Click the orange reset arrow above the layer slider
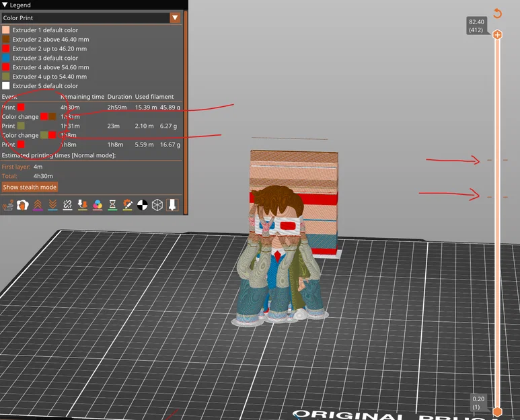Viewport: 520px width, 420px height. [x=497, y=13]
